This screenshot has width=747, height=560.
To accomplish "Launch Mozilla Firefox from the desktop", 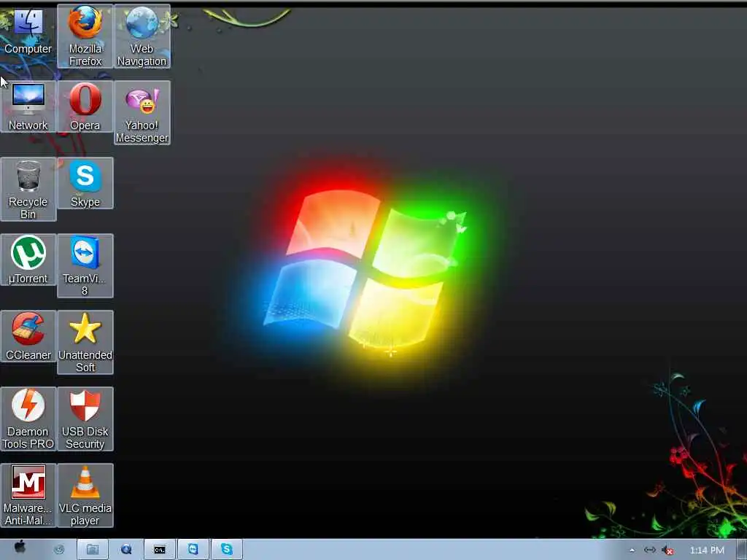I will (85, 36).
